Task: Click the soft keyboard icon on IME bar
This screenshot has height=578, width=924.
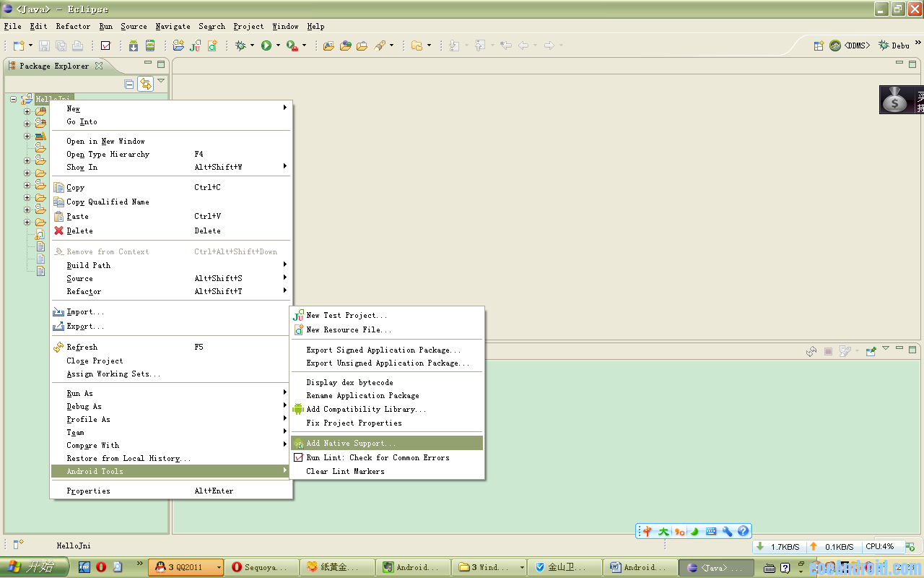Action: coord(711,531)
